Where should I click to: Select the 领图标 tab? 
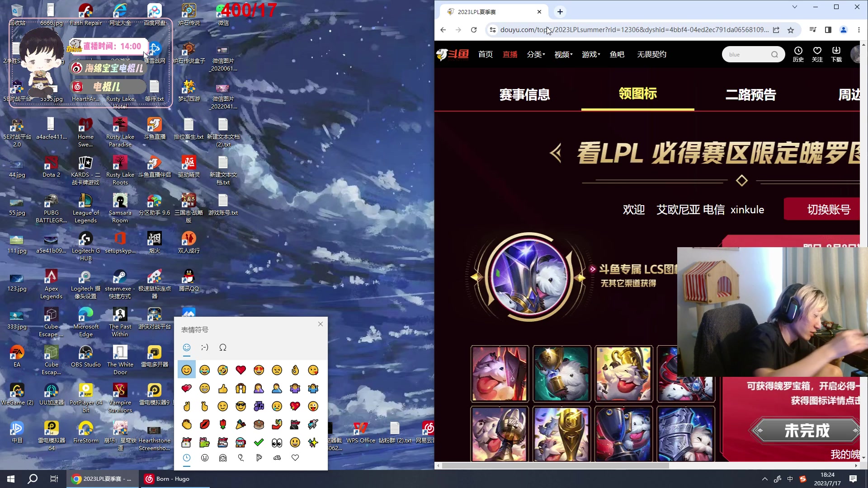[x=637, y=94]
